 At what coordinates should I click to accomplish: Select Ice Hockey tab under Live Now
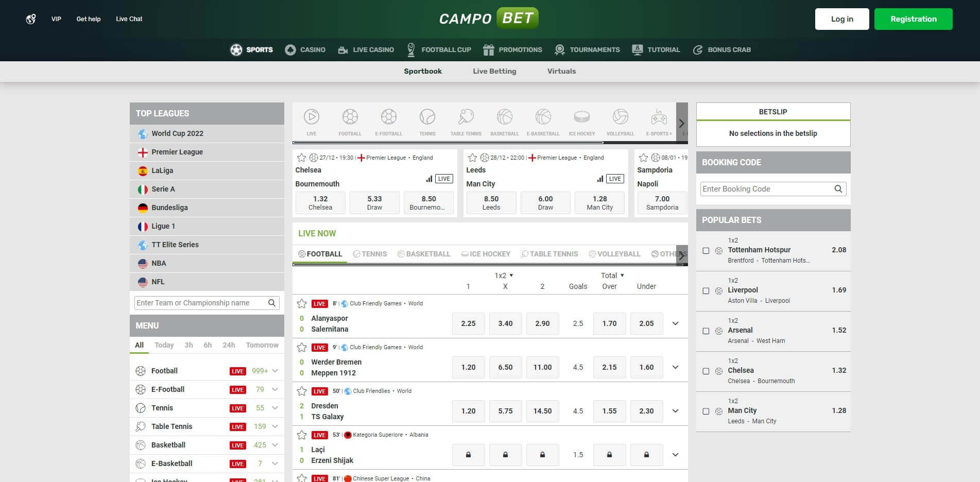point(486,254)
